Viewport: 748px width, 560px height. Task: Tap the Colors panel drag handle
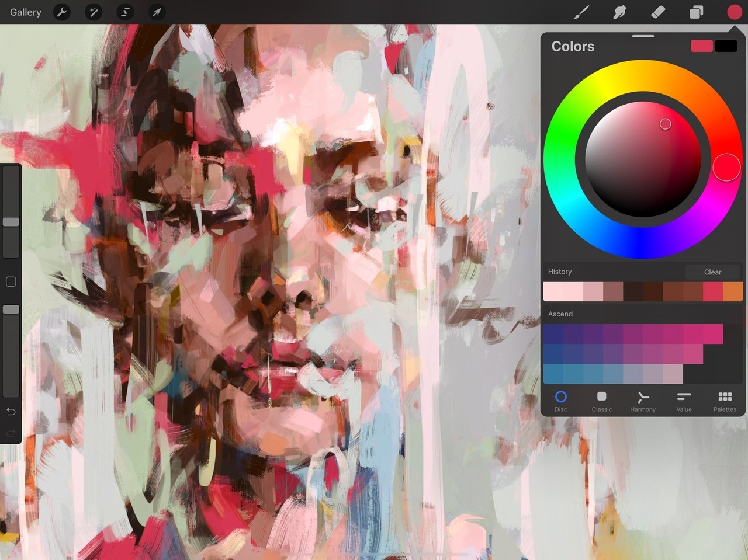coord(643,36)
